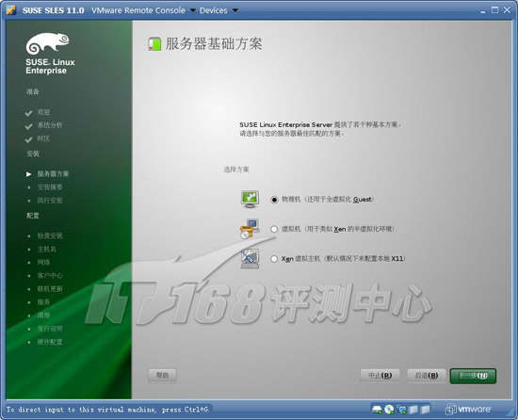This screenshot has width=518, height=420.
Task: Click the physical machine monitor icon
Action: 250,199
